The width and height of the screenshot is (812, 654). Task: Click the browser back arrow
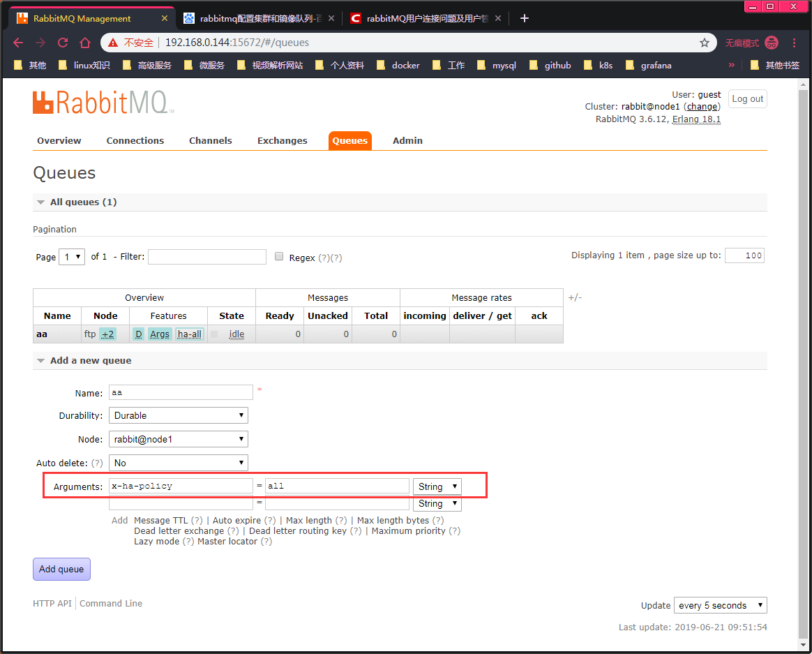coord(18,43)
